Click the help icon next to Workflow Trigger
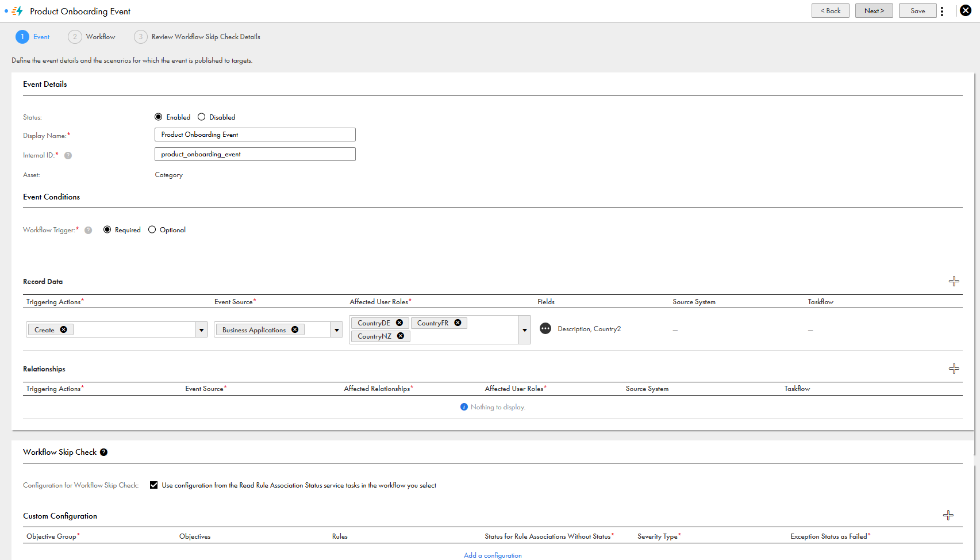The image size is (980, 560). (x=88, y=230)
